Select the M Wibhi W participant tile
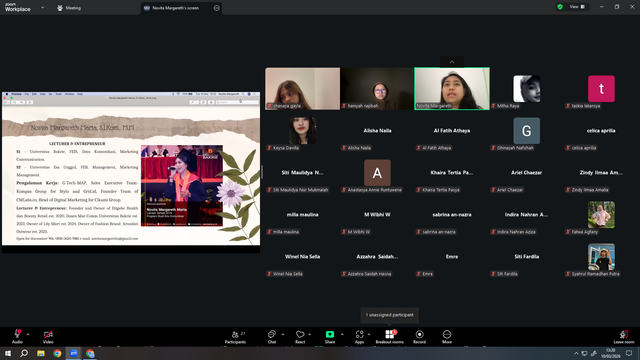 point(377,215)
